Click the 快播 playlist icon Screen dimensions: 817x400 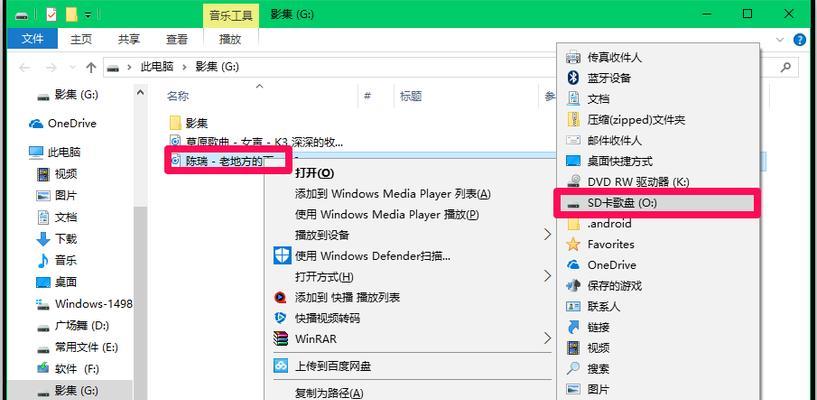(280, 298)
